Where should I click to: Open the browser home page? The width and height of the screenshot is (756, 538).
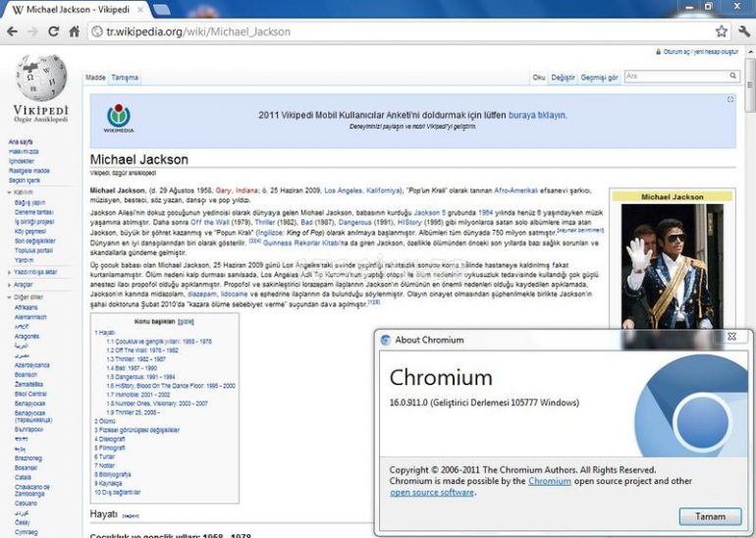[75, 31]
